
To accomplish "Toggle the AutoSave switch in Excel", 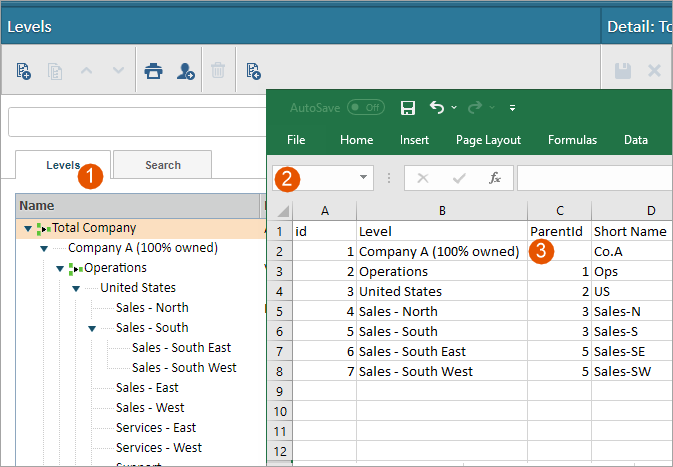I will pyautogui.click(x=366, y=107).
